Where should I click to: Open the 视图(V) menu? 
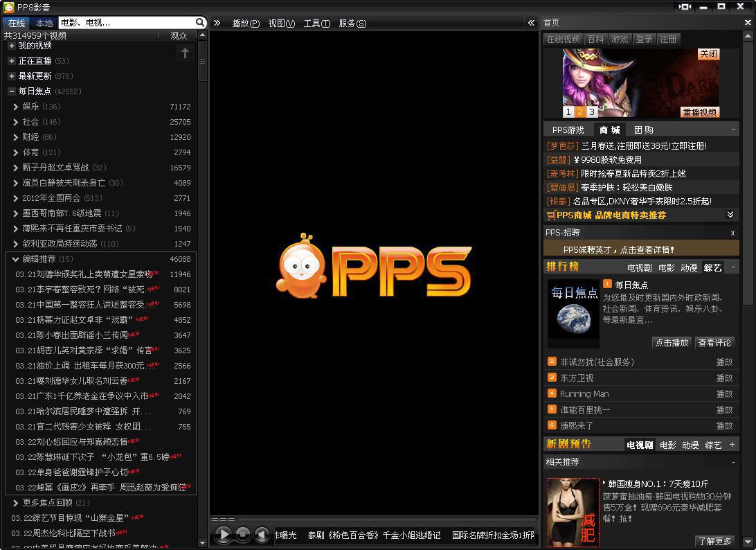click(282, 23)
